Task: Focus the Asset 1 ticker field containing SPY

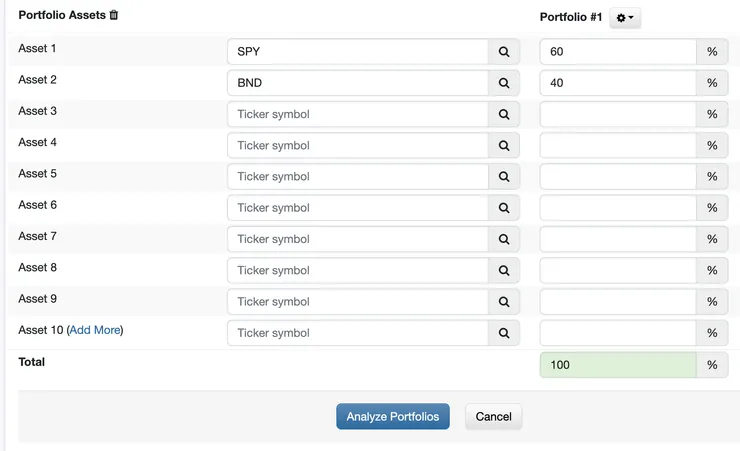Action: 358,52
